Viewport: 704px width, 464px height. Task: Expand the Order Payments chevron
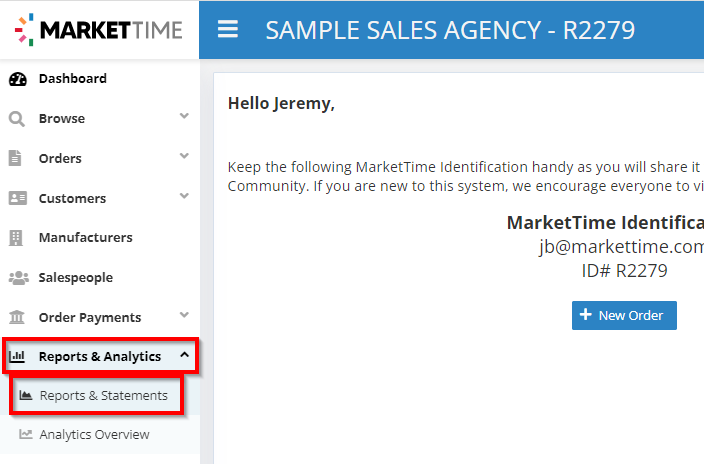184,315
